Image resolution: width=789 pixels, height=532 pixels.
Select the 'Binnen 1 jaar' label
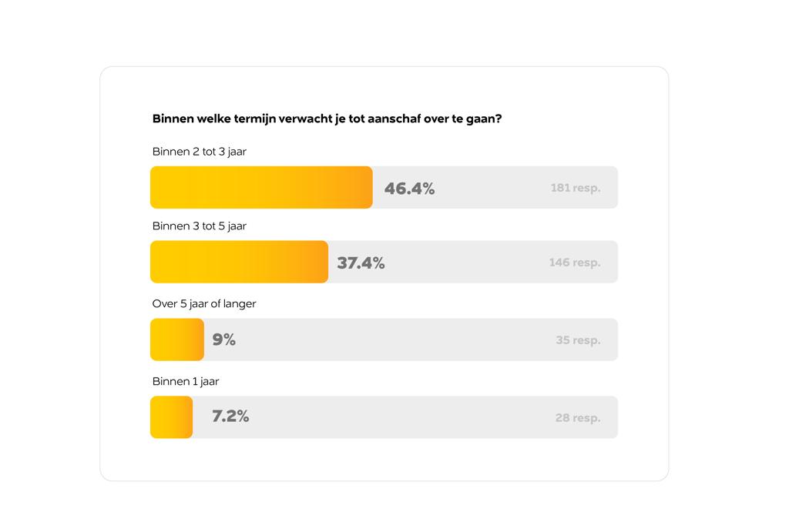click(x=186, y=382)
